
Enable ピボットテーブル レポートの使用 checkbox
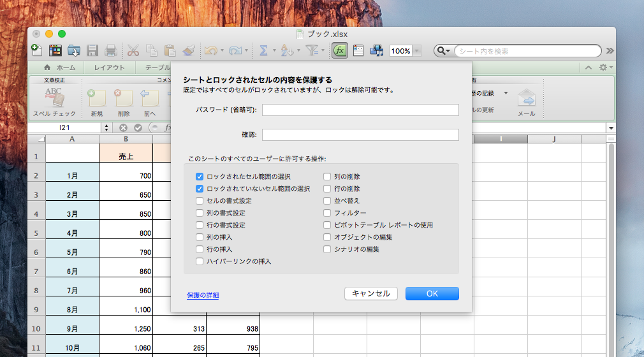tap(327, 225)
